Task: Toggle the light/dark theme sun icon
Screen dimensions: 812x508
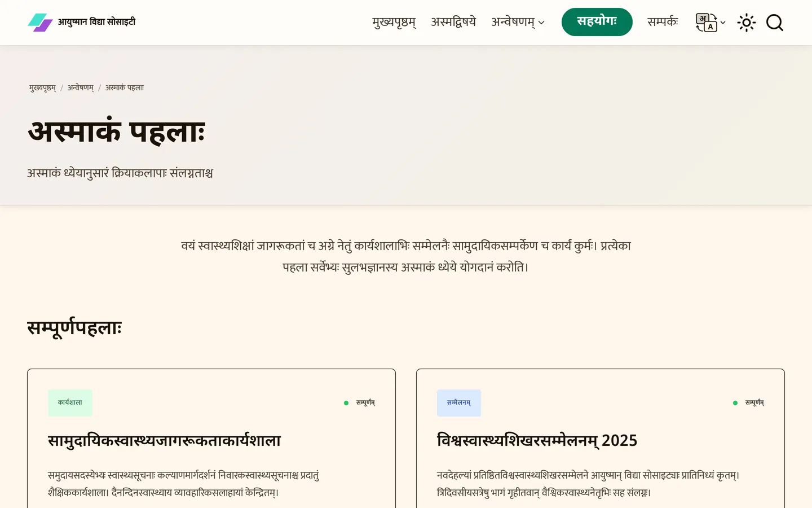Action: click(x=747, y=23)
